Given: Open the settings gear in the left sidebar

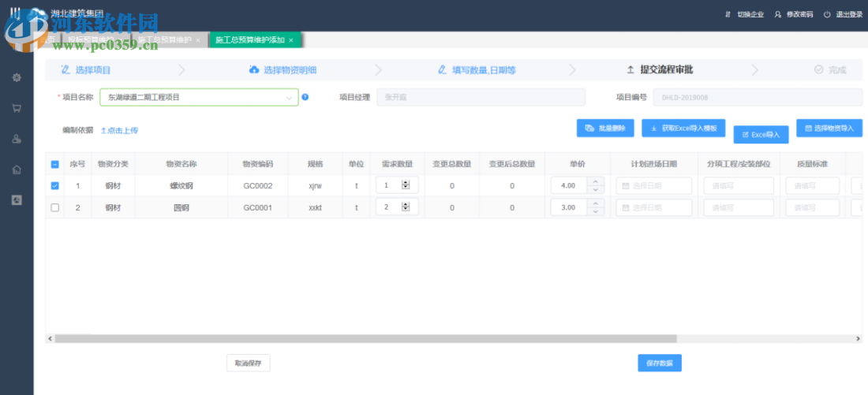Looking at the screenshot, I should pos(17,78).
